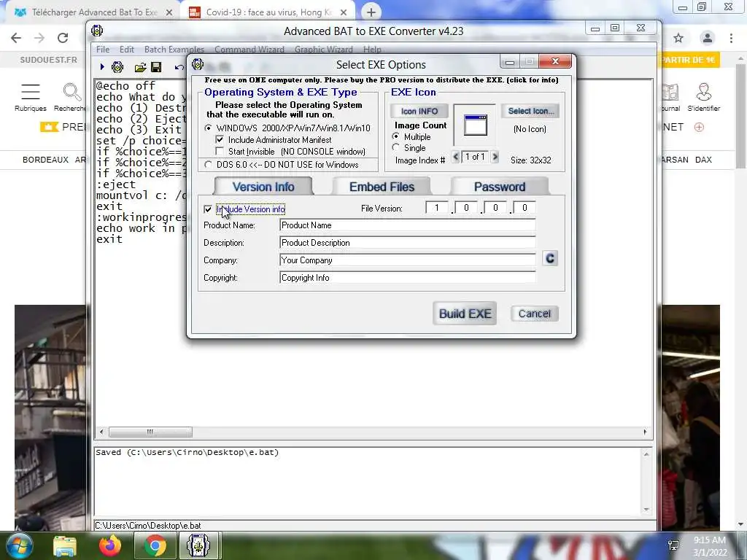Open File Explorer from the taskbar

pyautogui.click(x=65, y=545)
